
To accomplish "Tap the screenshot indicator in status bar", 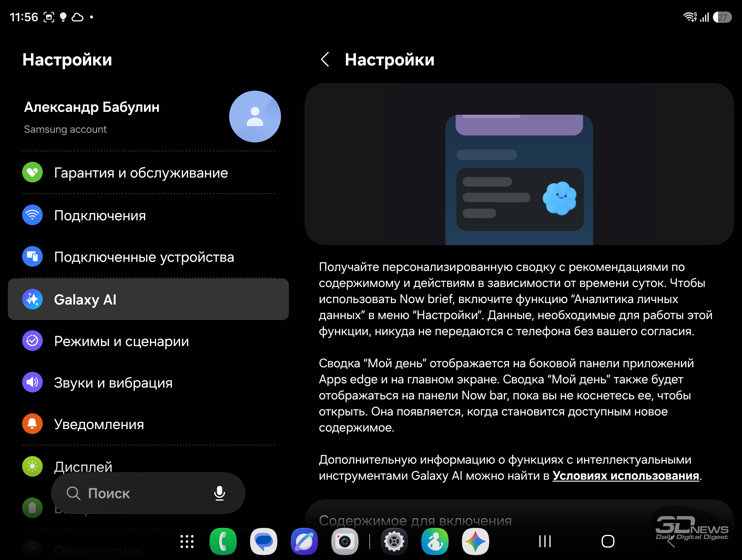I will coord(49,17).
